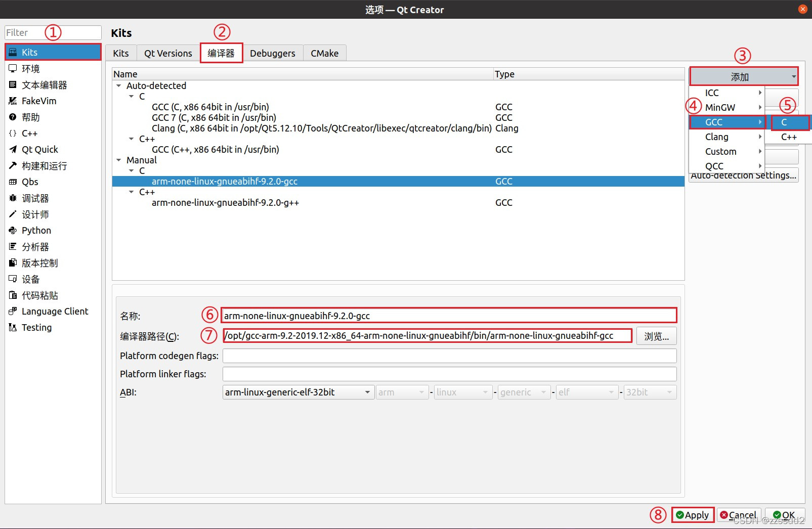Click the Cancel button

coord(739,515)
